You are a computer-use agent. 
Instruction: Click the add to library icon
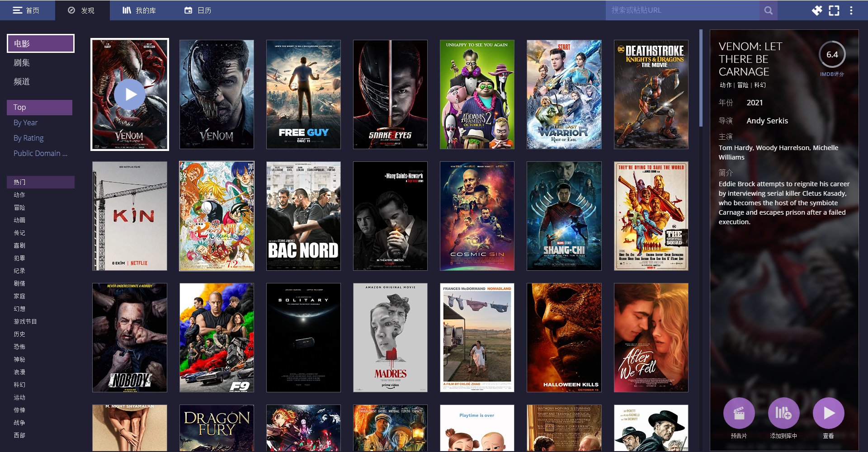[783, 413]
